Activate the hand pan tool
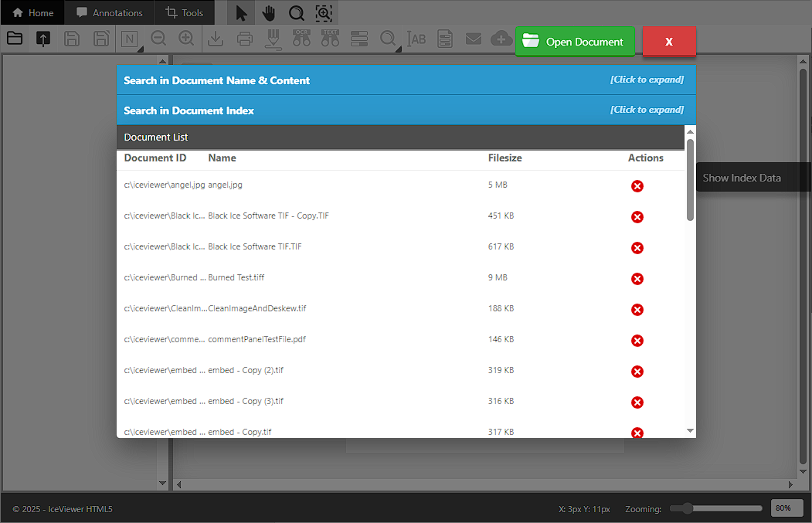812x523 pixels. (x=269, y=13)
